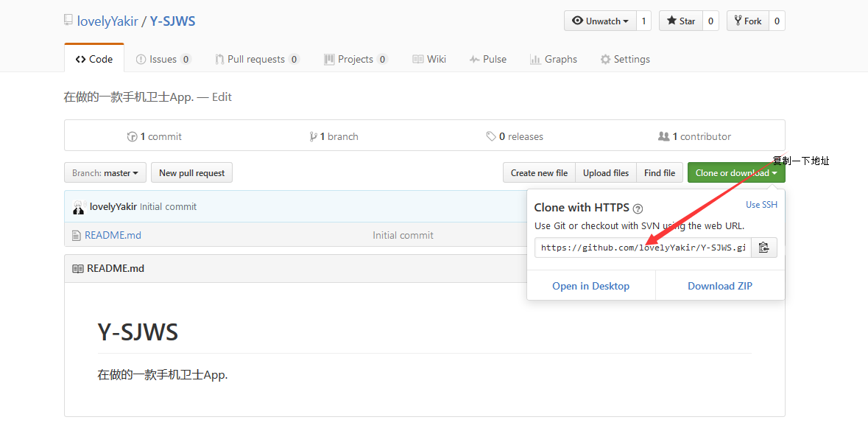Click Open in Desktop

pos(590,286)
